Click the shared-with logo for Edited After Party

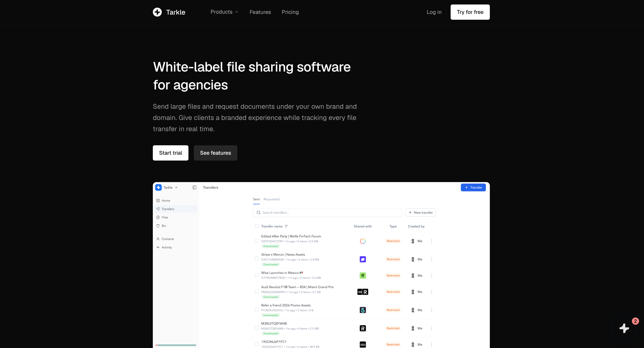pos(363,241)
